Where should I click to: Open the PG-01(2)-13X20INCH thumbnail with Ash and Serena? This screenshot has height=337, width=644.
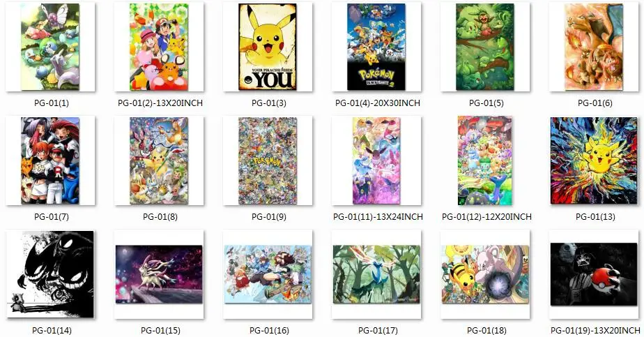pyautogui.click(x=159, y=47)
